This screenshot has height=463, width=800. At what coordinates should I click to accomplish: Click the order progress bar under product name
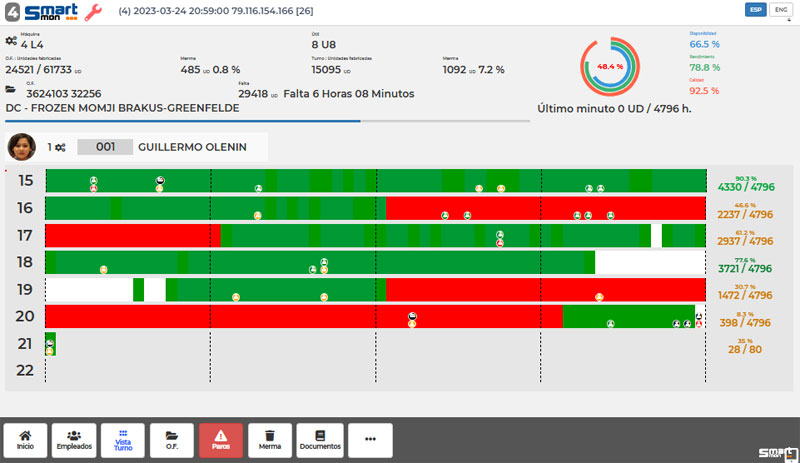[267, 121]
